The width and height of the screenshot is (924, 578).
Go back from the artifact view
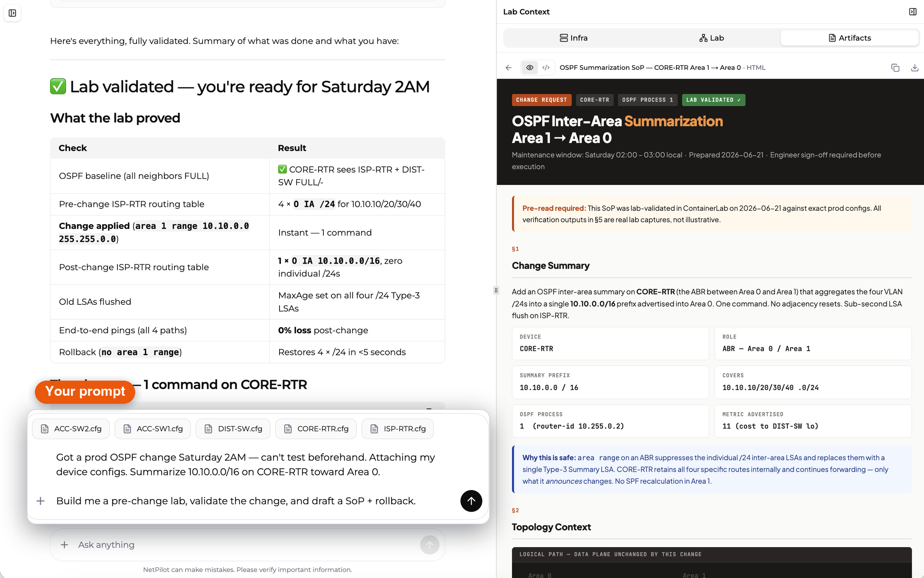pyautogui.click(x=509, y=68)
